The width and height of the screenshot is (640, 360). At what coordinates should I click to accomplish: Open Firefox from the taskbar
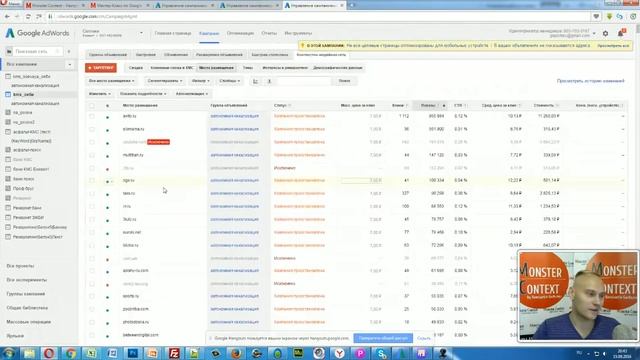point(236,353)
